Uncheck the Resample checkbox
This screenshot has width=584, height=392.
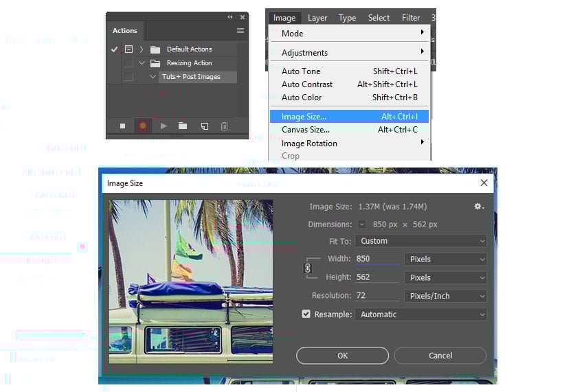[x=306, y=314]
